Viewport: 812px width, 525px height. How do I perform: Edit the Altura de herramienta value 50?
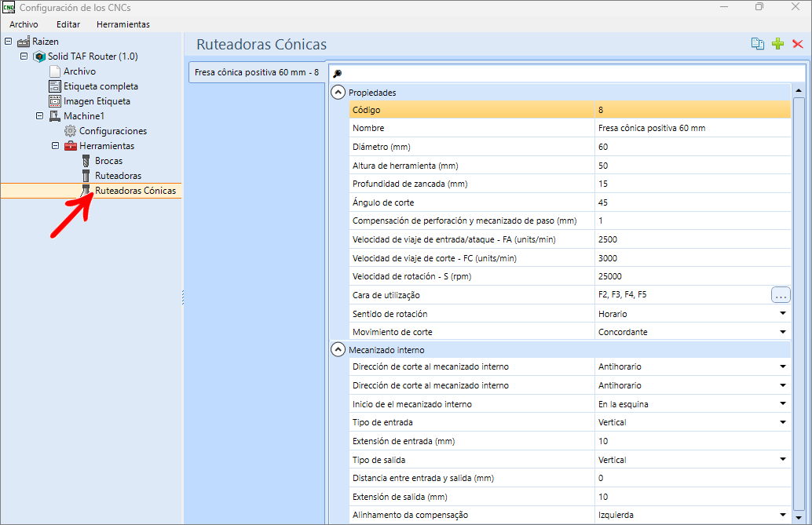point(693,166)
